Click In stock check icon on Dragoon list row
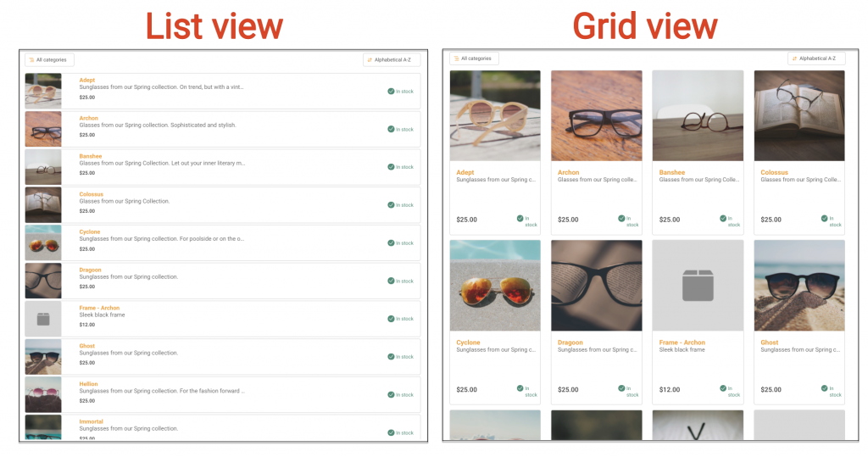 391,281
